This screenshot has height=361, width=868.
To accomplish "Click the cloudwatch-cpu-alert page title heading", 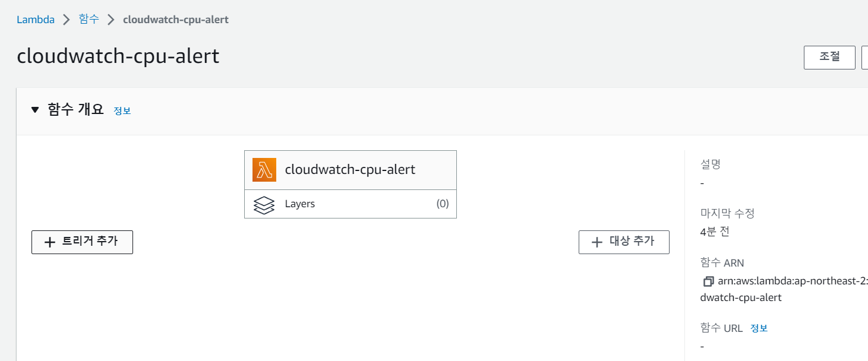I will pos(118,56).
